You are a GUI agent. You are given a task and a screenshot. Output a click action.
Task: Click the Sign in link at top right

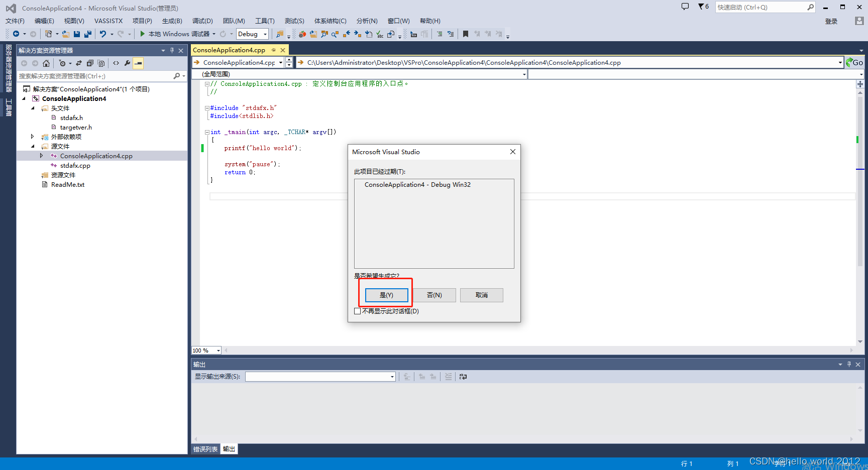831,22
